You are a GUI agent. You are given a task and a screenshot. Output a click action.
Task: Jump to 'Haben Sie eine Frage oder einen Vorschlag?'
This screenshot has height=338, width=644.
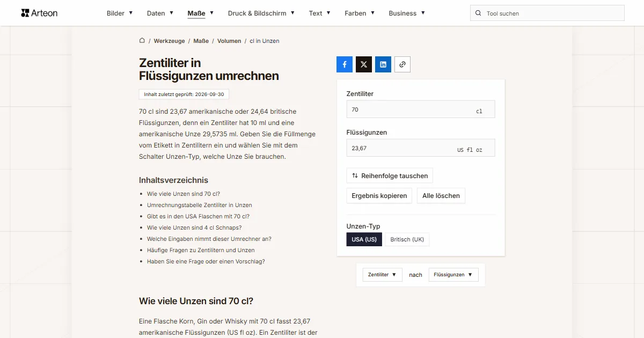tap(206, 261)
